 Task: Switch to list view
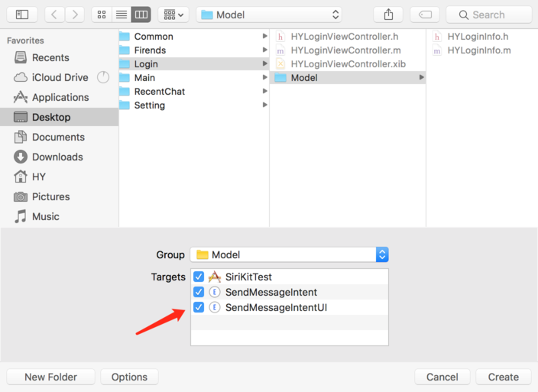pyautogui.click(x=122, y=15)
